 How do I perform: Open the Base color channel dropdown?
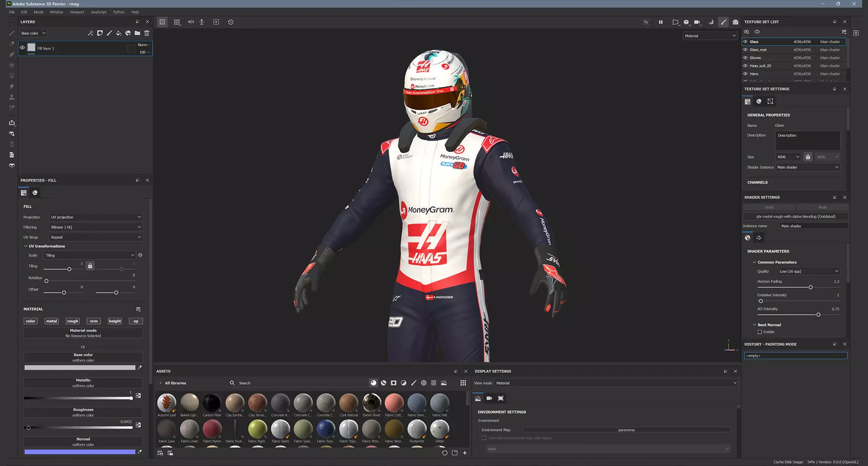[x=33, y=33]
